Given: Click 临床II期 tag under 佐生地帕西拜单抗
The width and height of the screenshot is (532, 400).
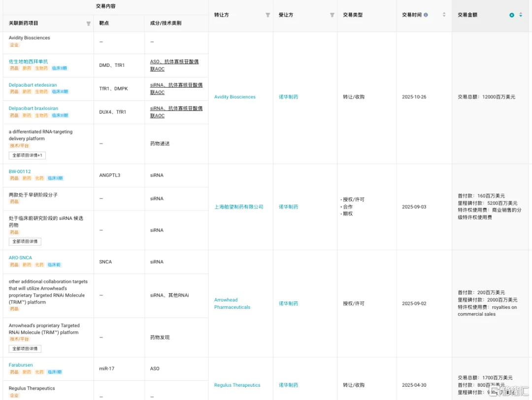Looking at the screenshot, I should (x=60, y=68).
